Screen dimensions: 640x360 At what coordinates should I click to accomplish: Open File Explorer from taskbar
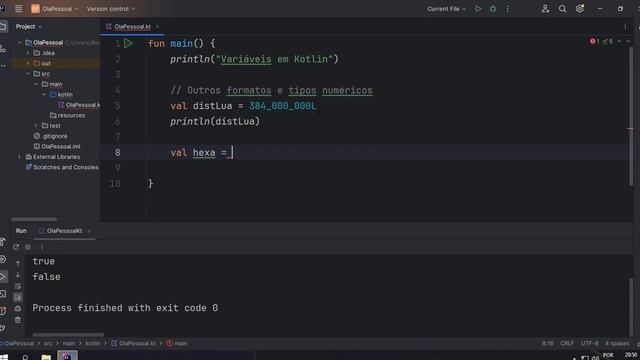(x=46, y=357)
